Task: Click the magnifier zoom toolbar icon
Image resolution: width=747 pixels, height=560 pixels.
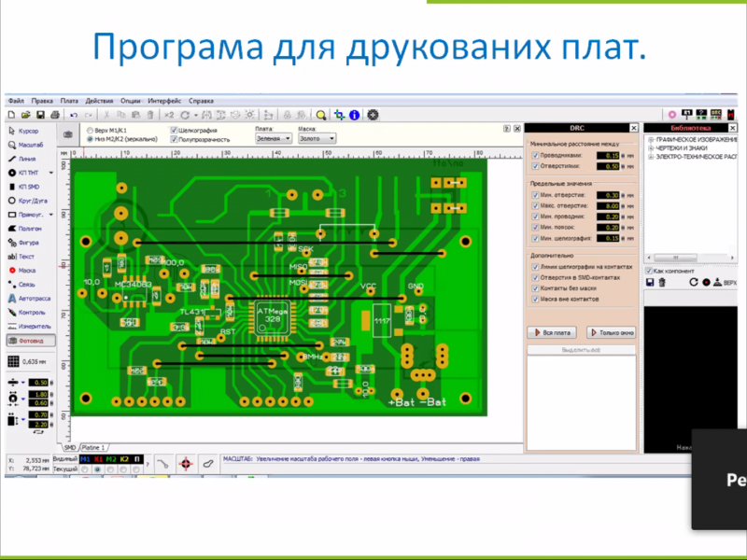Action: tap(320, 115)
